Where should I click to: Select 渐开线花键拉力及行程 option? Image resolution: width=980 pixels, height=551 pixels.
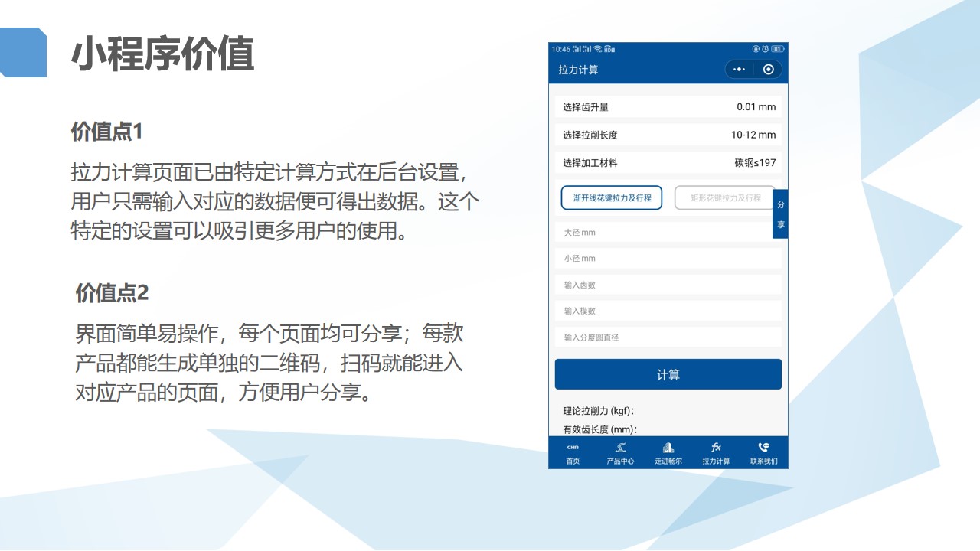(612, 197)
